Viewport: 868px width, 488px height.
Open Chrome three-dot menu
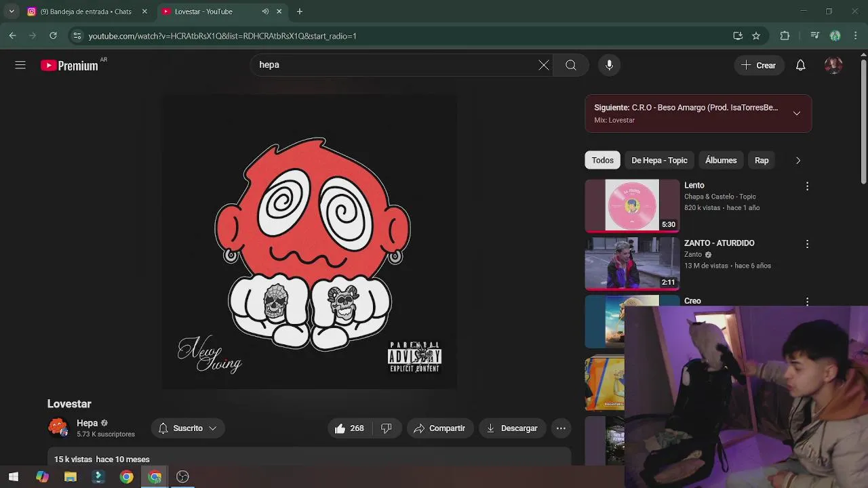[x=855, y=36]
